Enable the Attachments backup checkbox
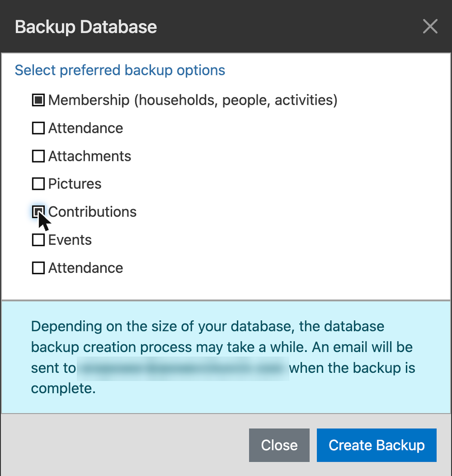 (x=38, y=156)
